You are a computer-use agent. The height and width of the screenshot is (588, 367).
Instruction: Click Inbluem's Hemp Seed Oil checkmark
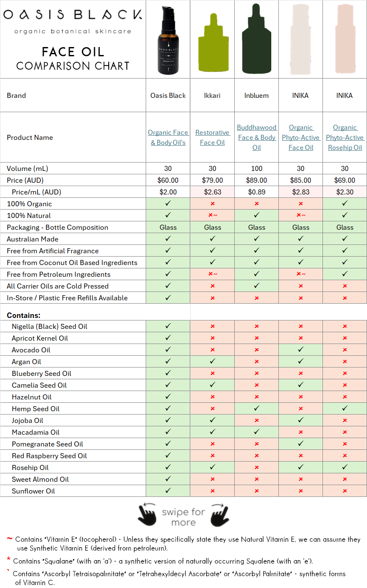[257, 408]
